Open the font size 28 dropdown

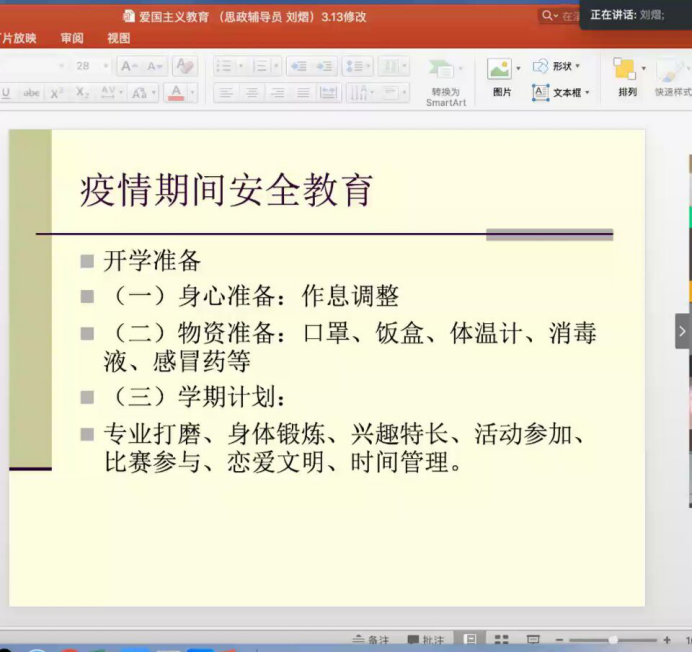tap(104, 66)
